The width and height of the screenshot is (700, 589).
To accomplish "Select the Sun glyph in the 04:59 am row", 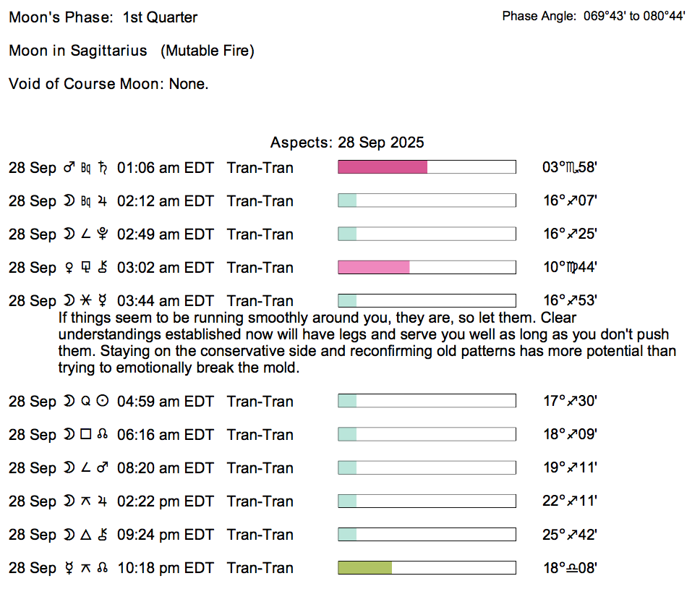I will pyautogui.click(x=103, y=402).
